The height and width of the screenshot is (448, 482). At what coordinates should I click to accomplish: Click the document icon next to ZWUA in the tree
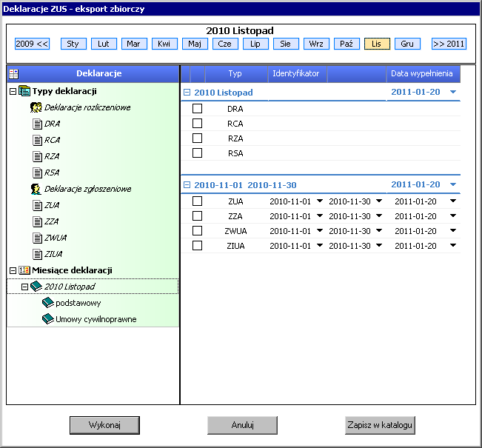[x=37, y=238]
